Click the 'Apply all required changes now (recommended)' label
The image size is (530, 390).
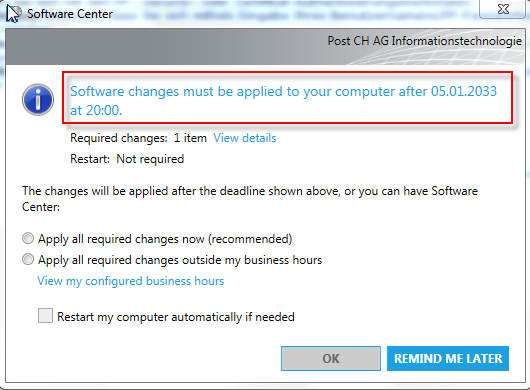pyautogui.click(x=165, y=239)
